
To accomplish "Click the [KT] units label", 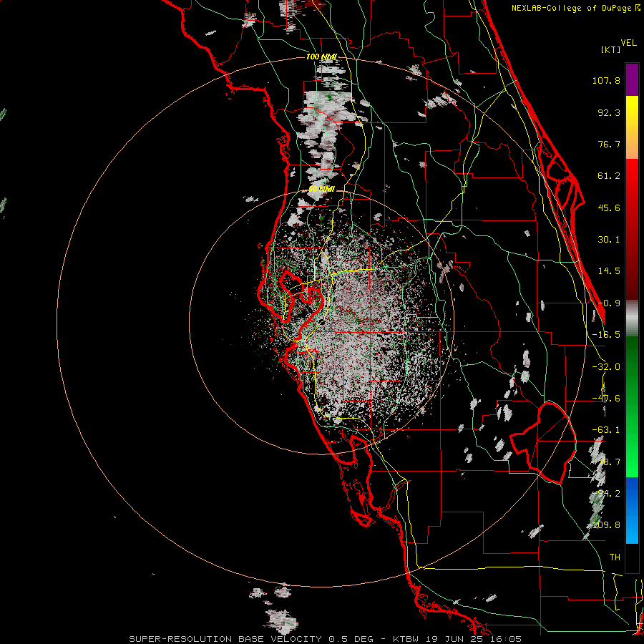I will [x=610, y=49].
